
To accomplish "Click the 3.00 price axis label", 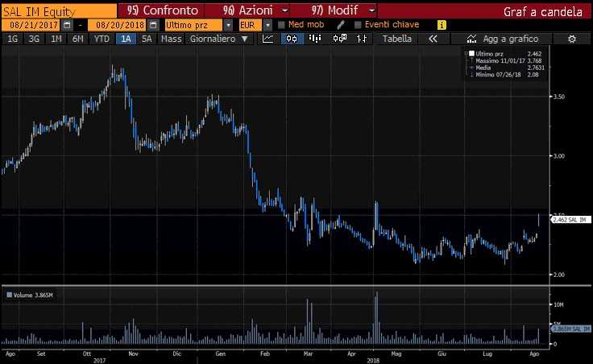I will pyautogui.click(x=558, y=155).
